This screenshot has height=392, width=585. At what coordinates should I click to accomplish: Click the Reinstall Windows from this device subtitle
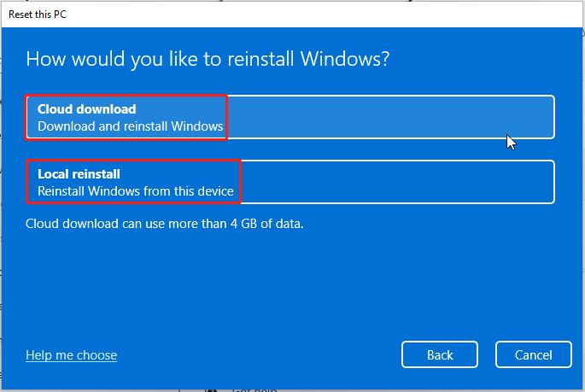135,191
